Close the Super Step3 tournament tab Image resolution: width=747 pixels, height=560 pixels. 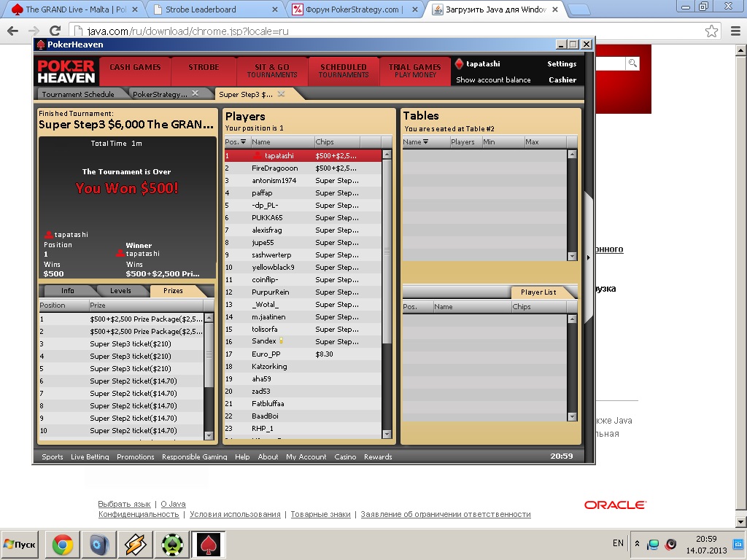pyautogui.click(x=281, y=94)
